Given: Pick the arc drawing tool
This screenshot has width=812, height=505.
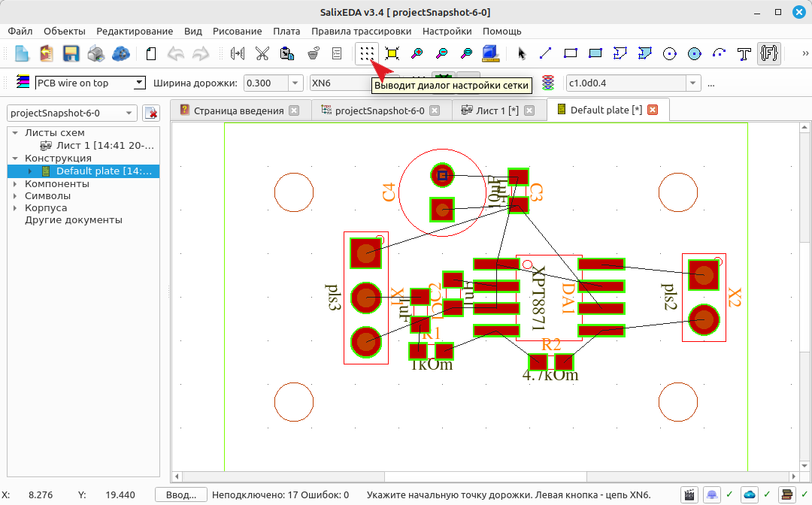Looking at the screenshot, I should click(x=720, y=53).
